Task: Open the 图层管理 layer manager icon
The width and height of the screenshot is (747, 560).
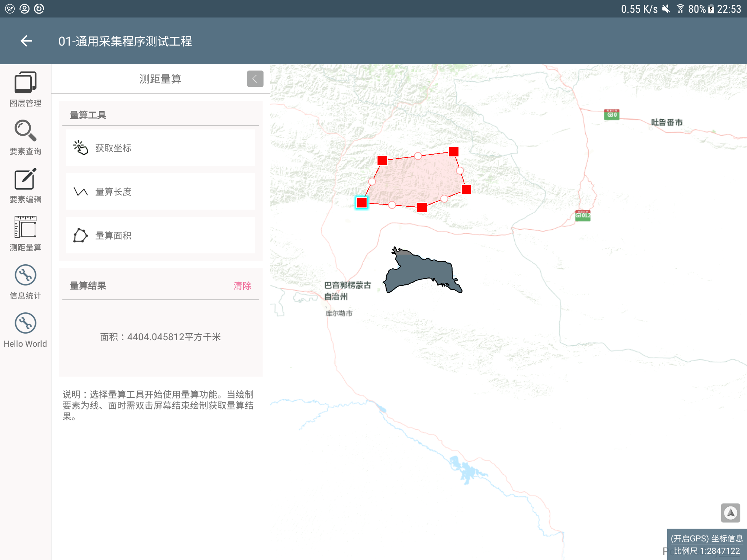Action: 25,83
